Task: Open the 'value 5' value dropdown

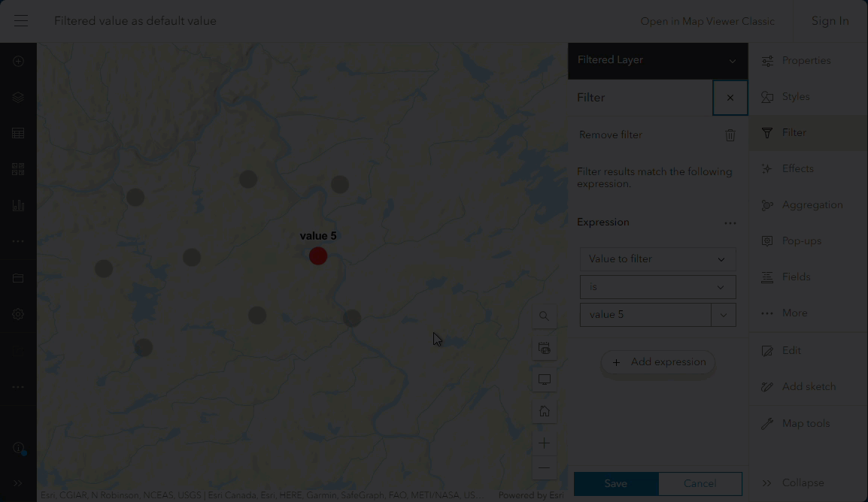Action: pos(723,314)
